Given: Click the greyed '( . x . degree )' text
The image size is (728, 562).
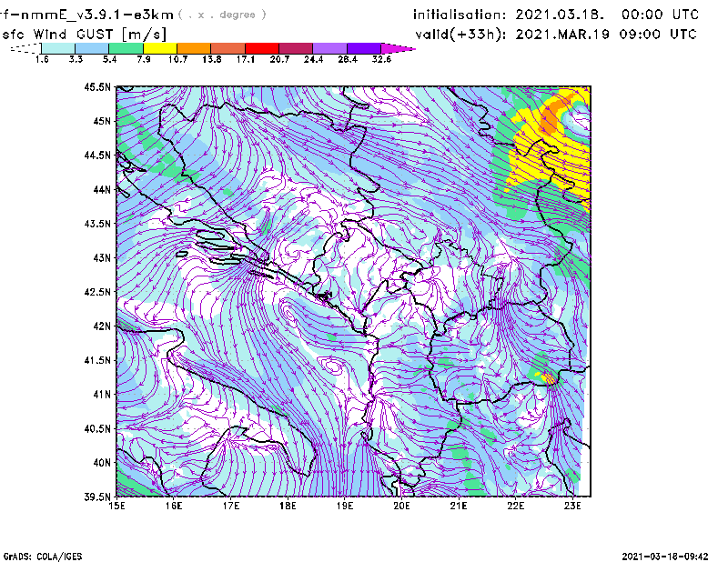Looking at the screenshot, I should pyautogui.click(x=222, y=15).
